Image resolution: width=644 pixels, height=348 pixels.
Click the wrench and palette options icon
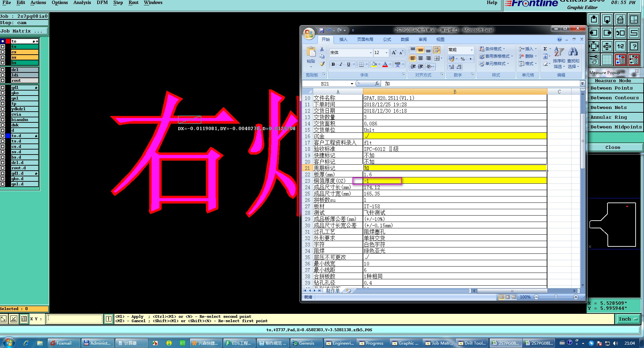tap(594, 60)
